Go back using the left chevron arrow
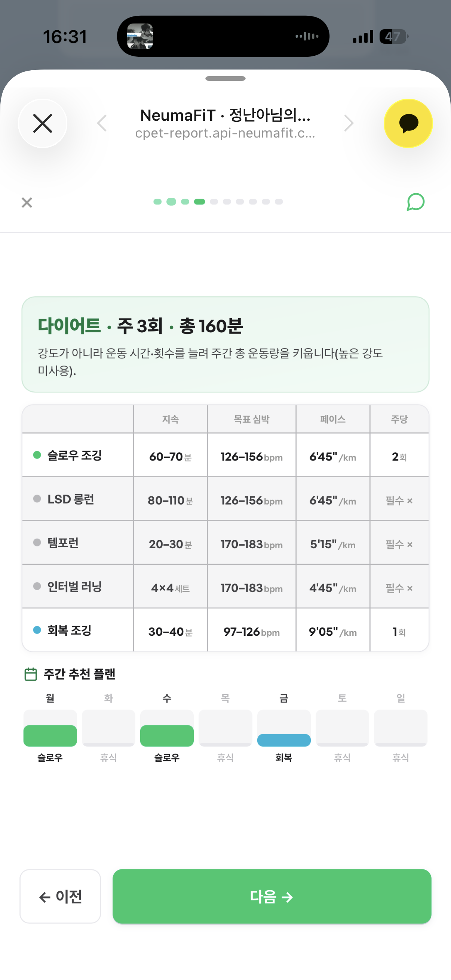 tap(102, 123)
